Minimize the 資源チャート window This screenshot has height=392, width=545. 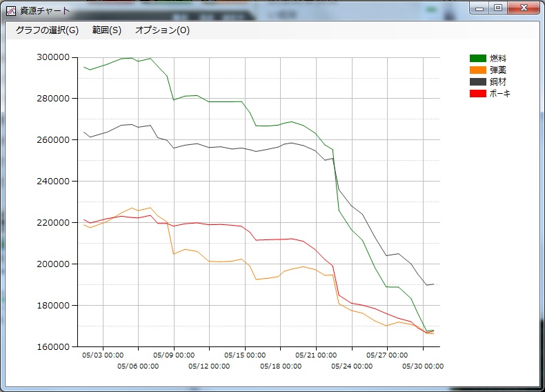click(x=479, y=8)
